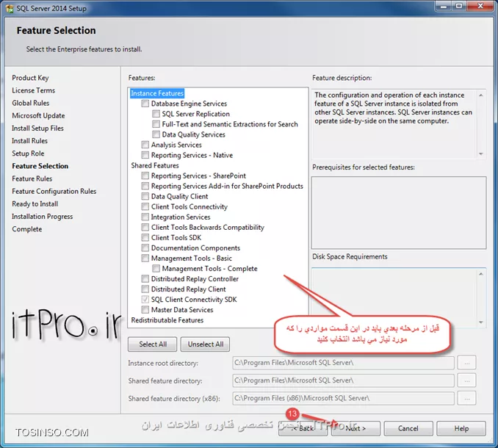Enable Reporting Services - Native
This screenshot has height=448, width=498.
click(145, 155)
